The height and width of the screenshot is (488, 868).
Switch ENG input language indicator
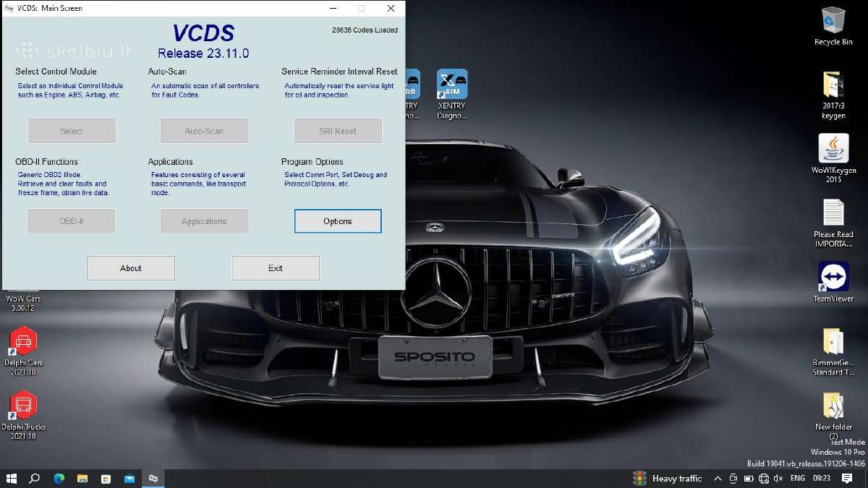[798, 479]
